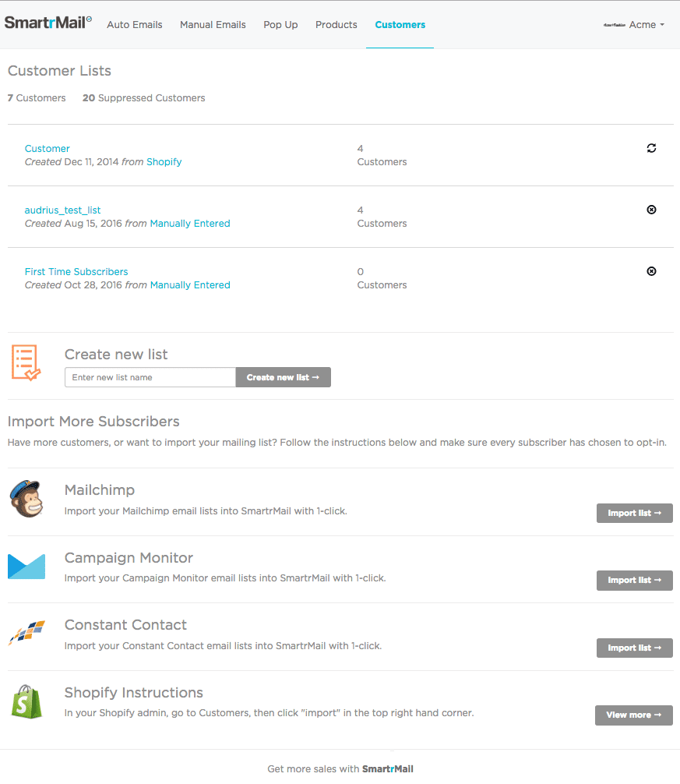Focus the new list name field
The image size is (680, 784).
(150, 377)
